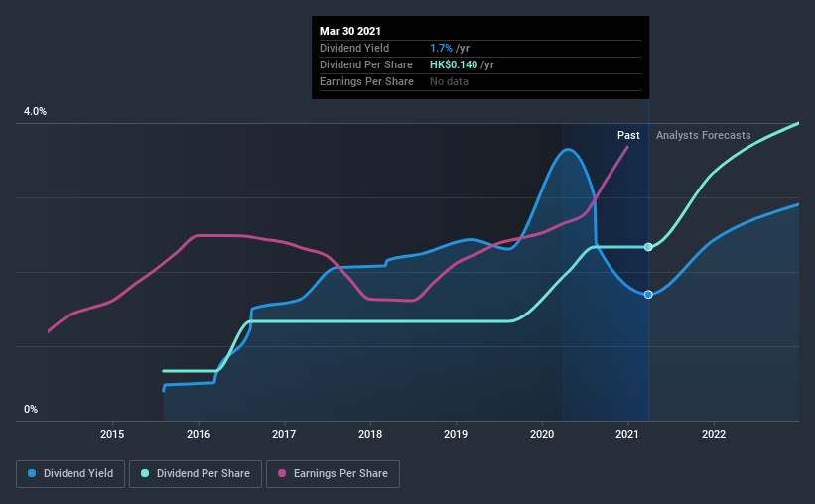The height and width of the screenshot is (504, 815).
Task: Click the 2020 x-axis label
Action: (x=542, y=434)
